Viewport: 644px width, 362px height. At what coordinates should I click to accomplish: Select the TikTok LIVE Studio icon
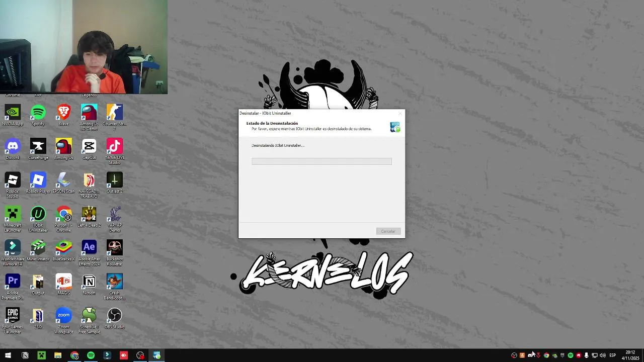coord(115,151)
